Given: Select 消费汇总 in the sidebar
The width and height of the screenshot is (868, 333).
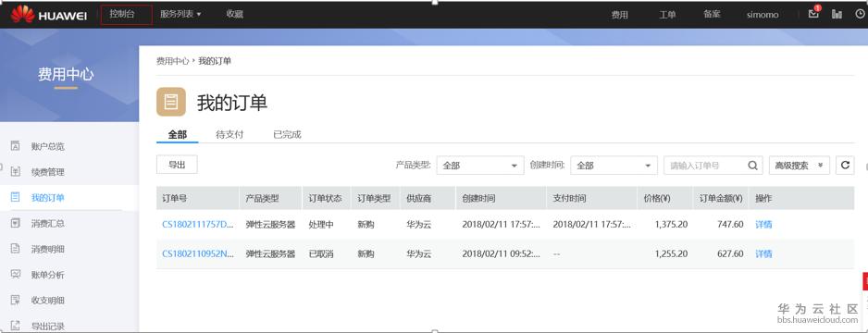Looking at the screenshot, I should click(47, 224).
